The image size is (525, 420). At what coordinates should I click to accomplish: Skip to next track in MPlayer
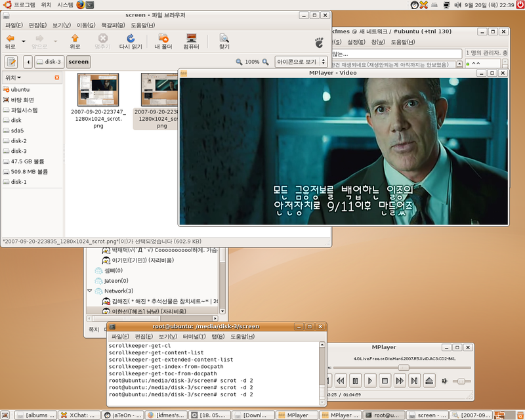click(414, 381)
